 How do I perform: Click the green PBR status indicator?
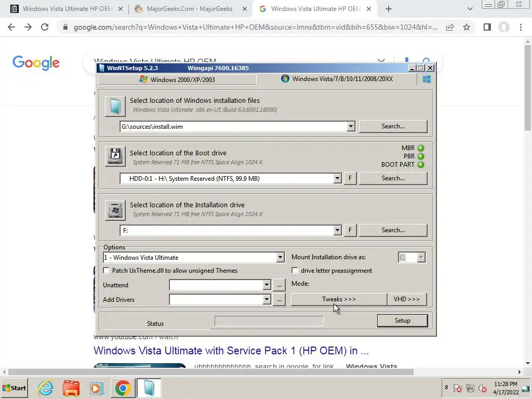(421, 156)
